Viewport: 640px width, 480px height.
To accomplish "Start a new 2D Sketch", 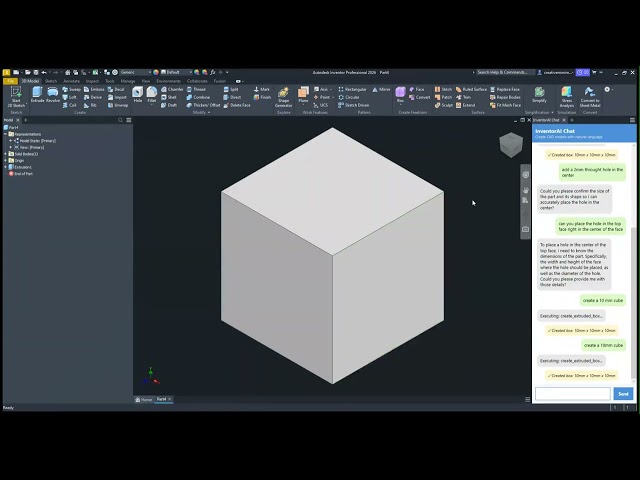I will point(16,97).
